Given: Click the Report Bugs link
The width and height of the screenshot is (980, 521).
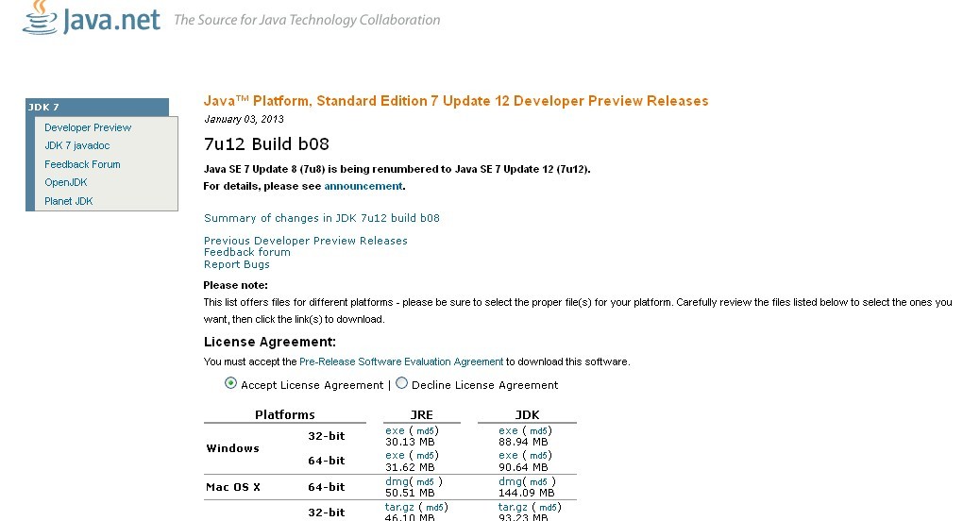Looking at the screenshot, I should point(236,264).
